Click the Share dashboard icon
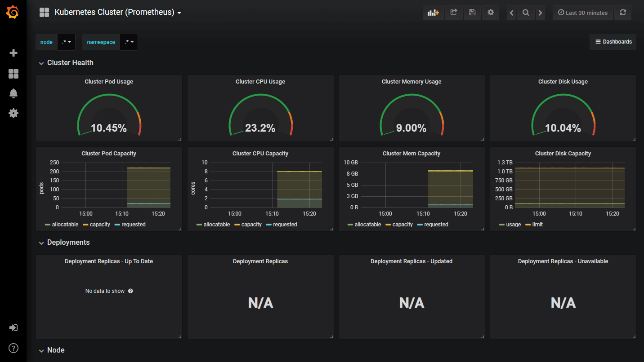This screenshot has width=644, height=362. click(x=454, y=13)
